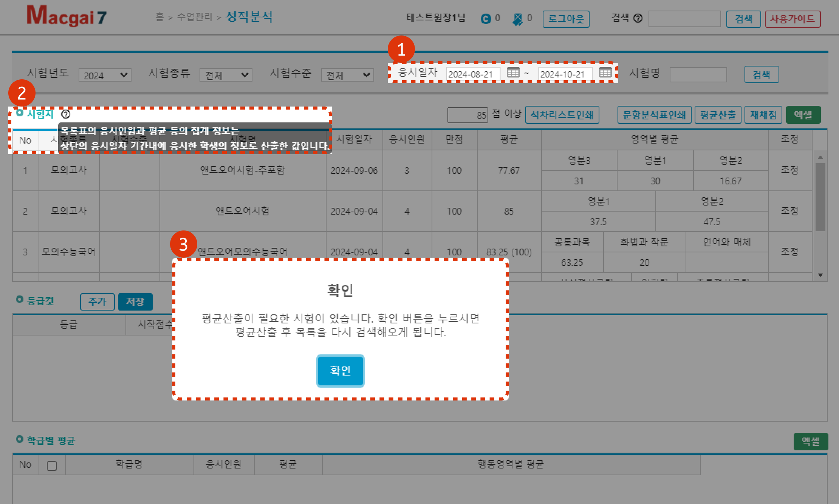
Task: Check the 학급별 평균 header checkbox
Action: coord(52,465)
